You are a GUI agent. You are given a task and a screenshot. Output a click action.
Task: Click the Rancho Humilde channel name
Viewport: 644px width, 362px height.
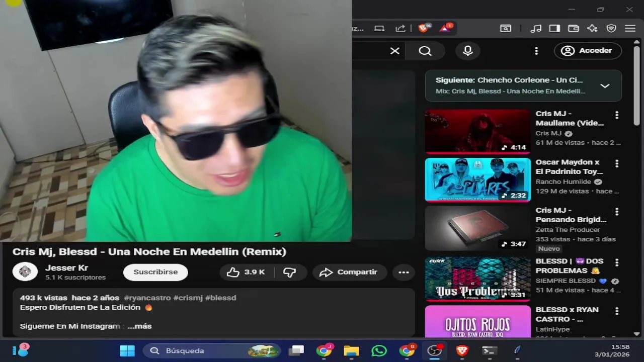tap(563, 182)
